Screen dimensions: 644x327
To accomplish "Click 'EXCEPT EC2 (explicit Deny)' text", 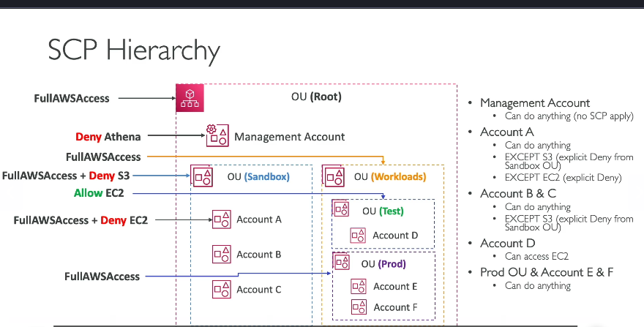I will 563,178.
